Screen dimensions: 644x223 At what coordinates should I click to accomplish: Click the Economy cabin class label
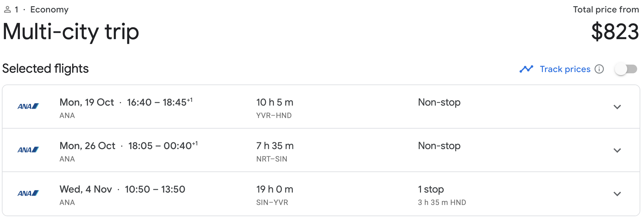click(x=49, y=10)
